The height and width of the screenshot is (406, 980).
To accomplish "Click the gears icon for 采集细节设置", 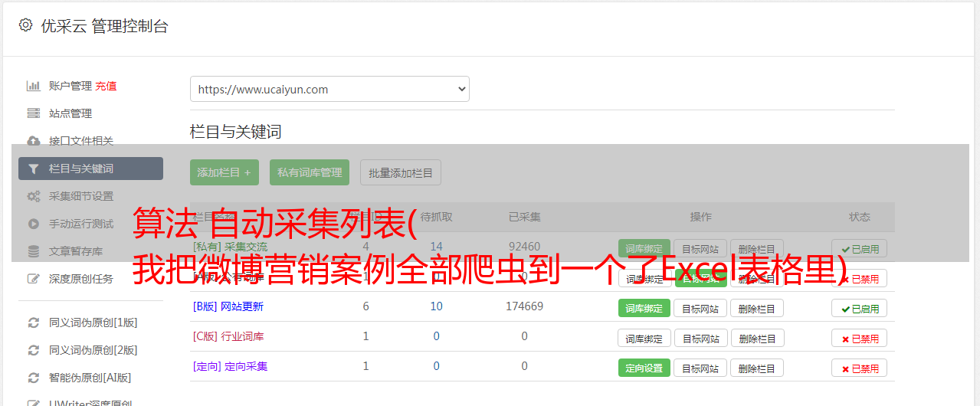I will coord(34,196).
